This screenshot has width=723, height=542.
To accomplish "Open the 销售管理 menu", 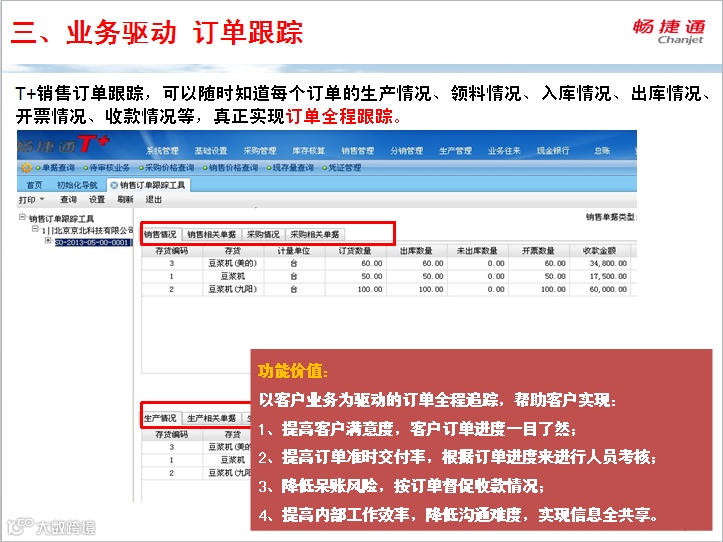I will (357, 151).
